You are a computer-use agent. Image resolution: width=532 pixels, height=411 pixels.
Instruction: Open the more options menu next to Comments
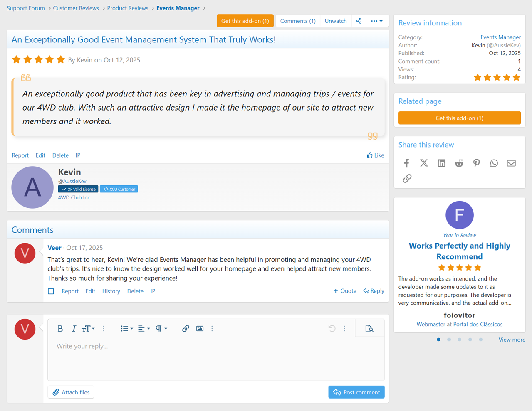click(376, 21)
